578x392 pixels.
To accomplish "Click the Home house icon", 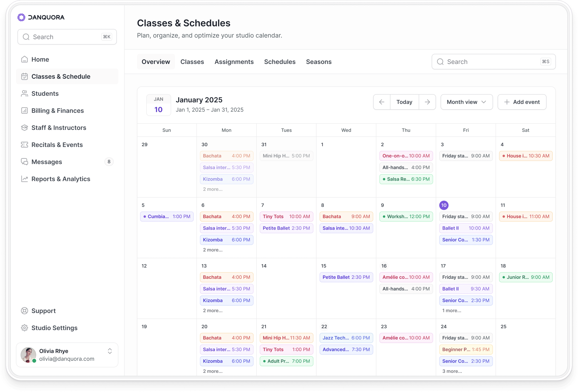I will coord(24,59).
